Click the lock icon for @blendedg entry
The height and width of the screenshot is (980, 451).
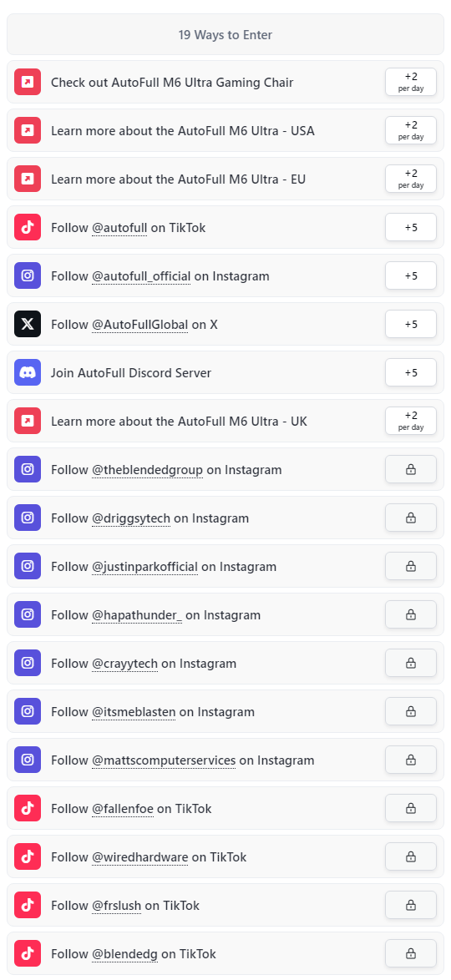coord(411,954)
